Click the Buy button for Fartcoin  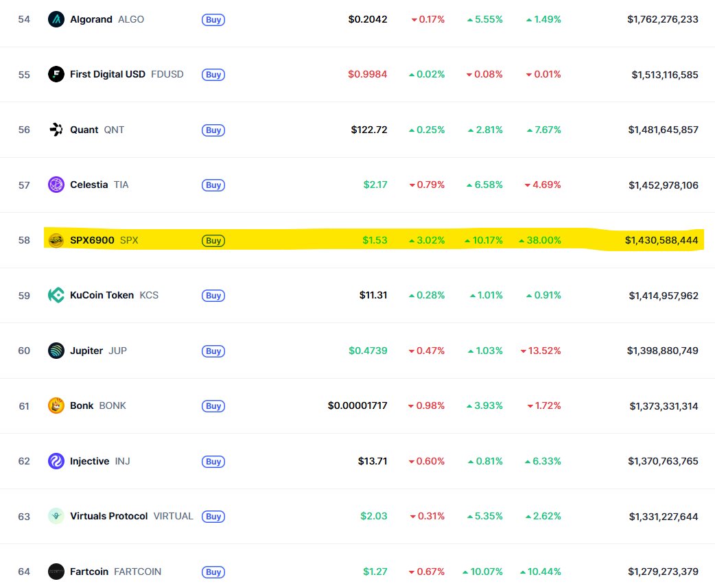click(x=213, y=572)
